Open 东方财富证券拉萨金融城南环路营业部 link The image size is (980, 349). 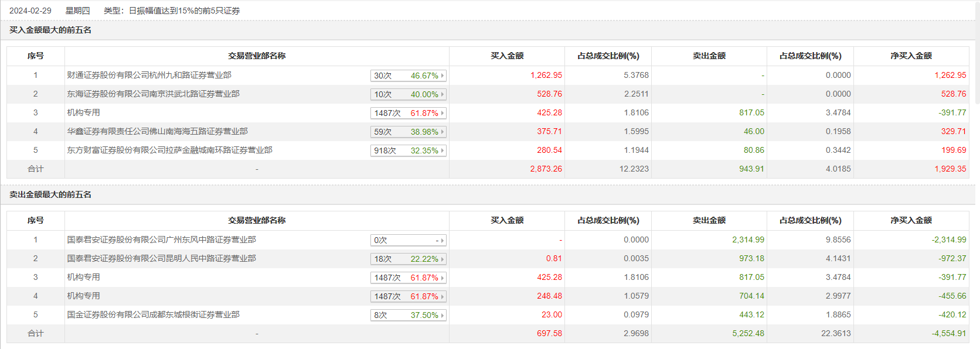click(x=169, y=150)
